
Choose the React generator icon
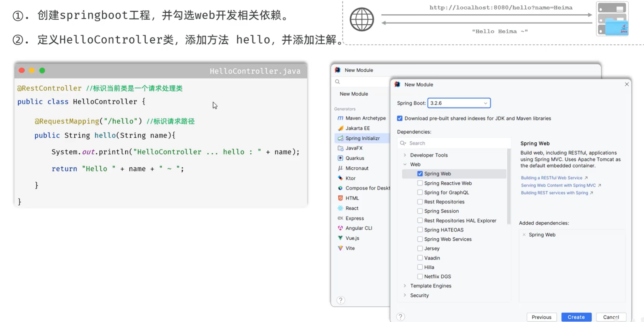[x=340, y=208]
